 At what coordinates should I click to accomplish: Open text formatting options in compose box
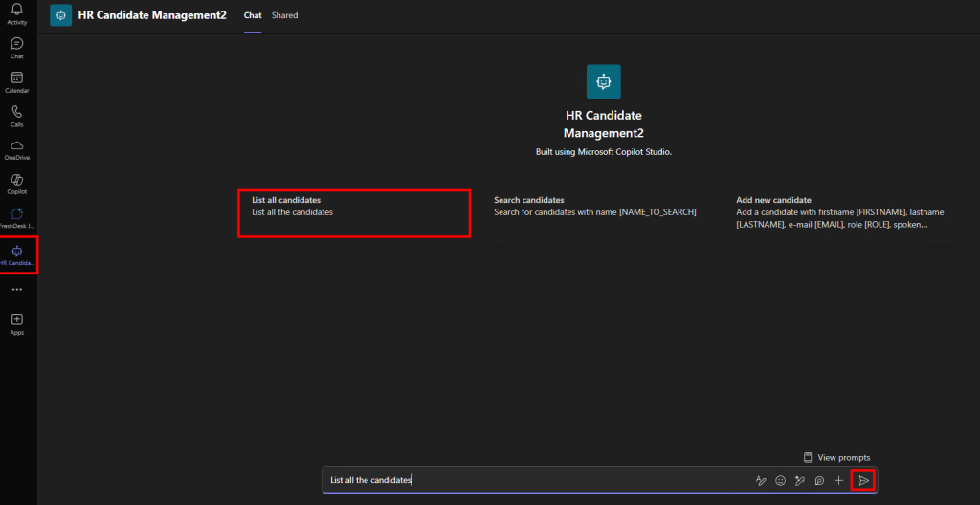pos(761,480)
